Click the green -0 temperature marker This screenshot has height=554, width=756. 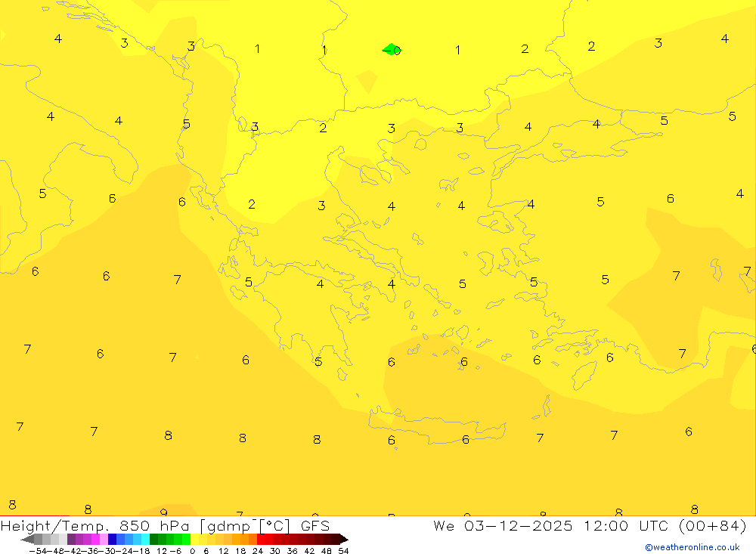[x=392, y=50]
